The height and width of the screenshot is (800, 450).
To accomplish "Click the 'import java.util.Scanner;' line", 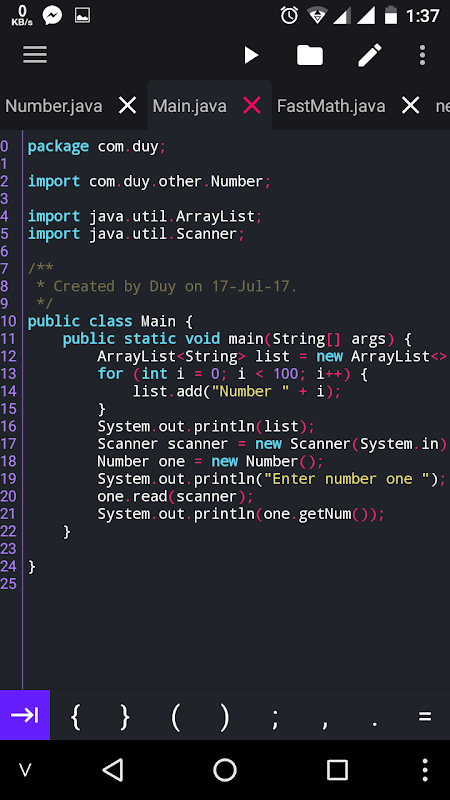I will (x=136, y=234).
